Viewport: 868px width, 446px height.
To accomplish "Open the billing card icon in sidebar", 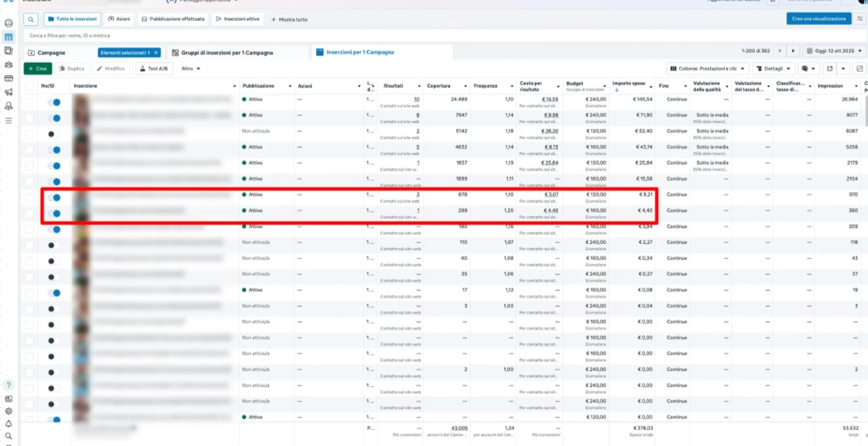I will tap(8, 78).
